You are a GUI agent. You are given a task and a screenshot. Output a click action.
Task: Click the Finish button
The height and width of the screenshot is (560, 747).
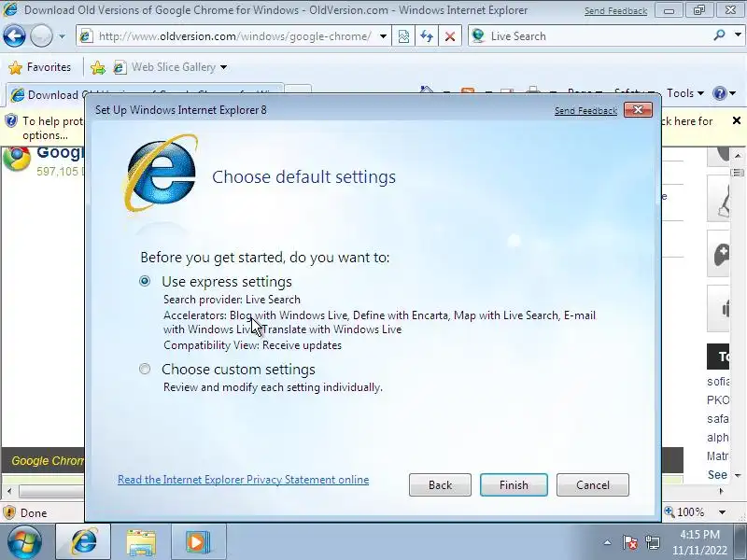[514, 484]
